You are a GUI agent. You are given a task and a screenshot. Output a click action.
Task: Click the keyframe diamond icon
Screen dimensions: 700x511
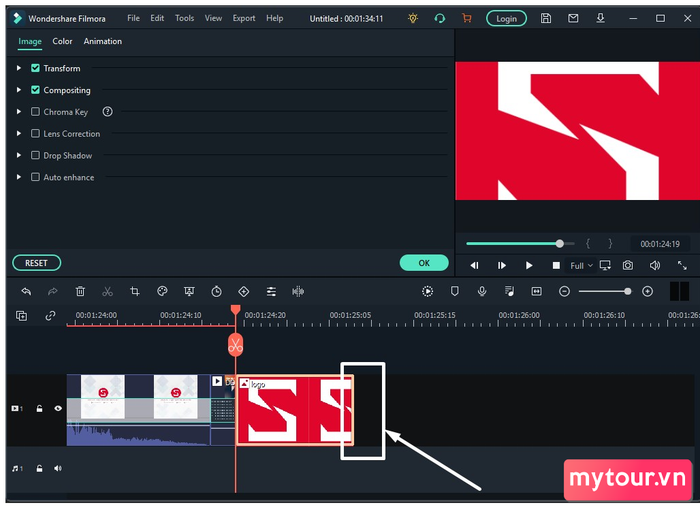click(244, 292)
